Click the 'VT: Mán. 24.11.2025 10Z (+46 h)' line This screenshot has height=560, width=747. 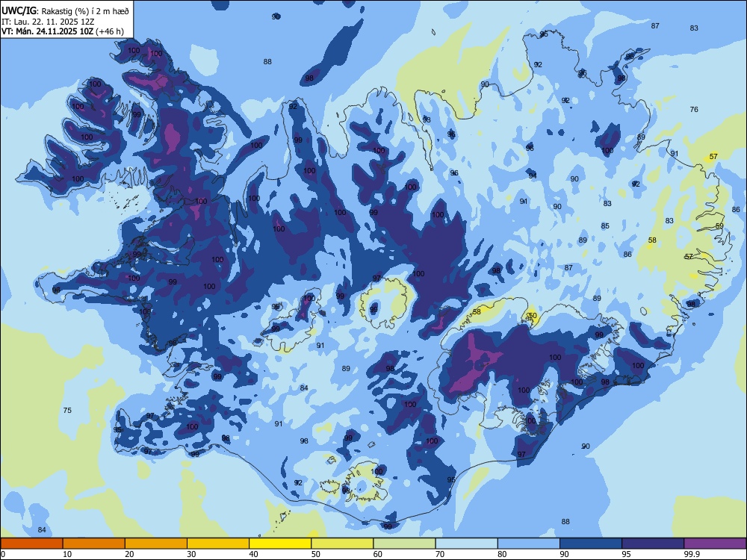[x=63, y=31]
